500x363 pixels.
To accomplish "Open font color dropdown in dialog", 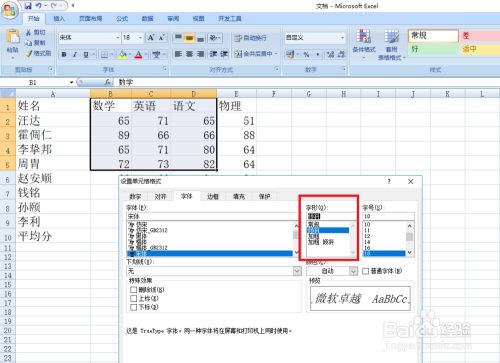I will point(353,271).
